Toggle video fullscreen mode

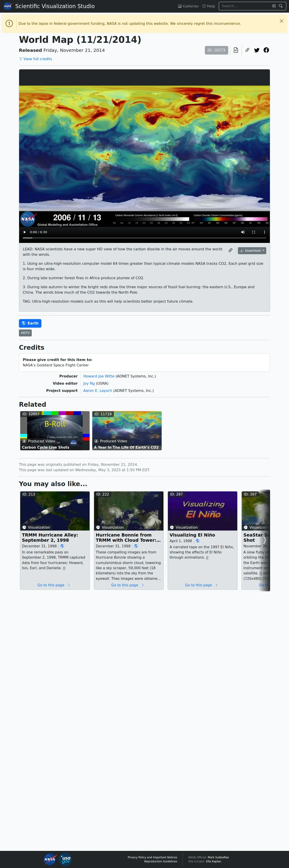pyautogui.click(x=254, y=232)
